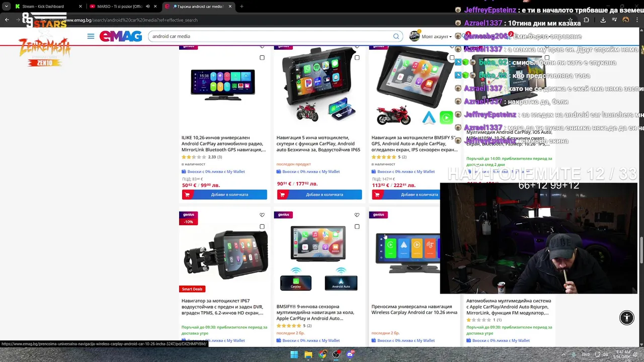The height and width of the screenshot is (362, 644).
Task: Click ENG language indicator in taskbar
Action: [586, 354]
